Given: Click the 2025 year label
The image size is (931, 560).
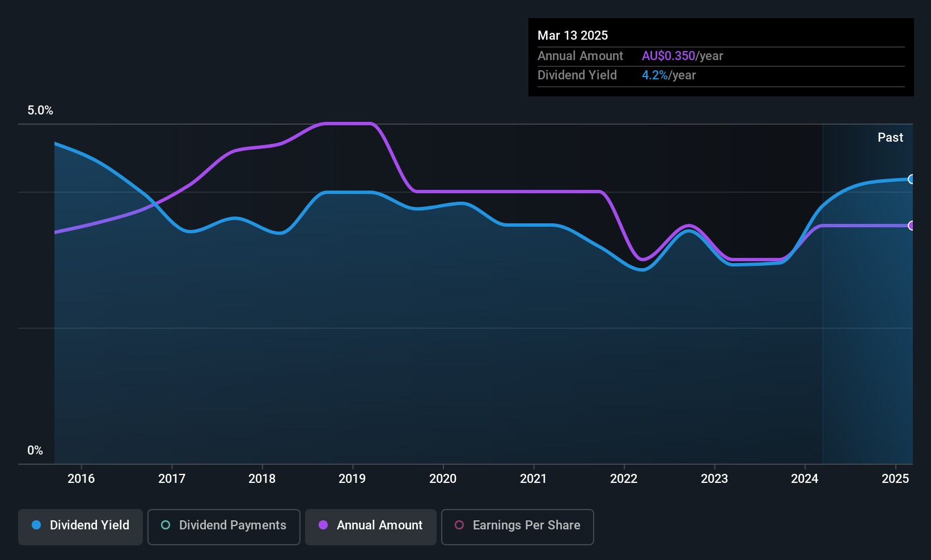Looking at the screenshot, I should coord(895,479).
